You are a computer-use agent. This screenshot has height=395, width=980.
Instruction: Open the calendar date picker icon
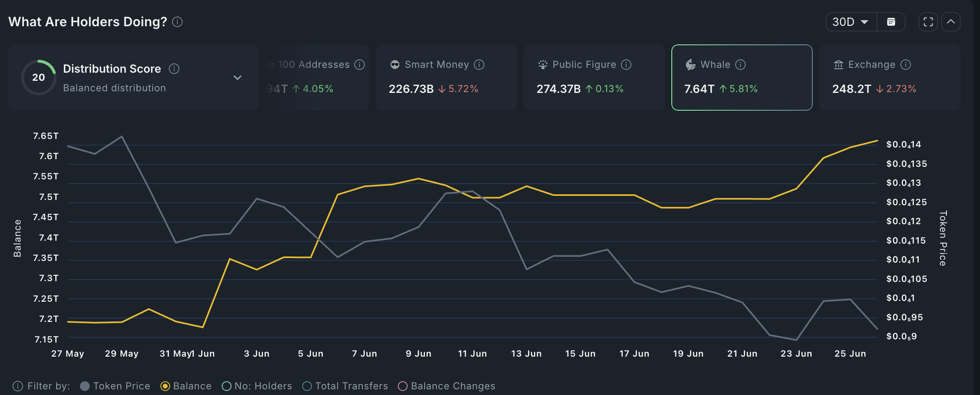coord(891,22)
